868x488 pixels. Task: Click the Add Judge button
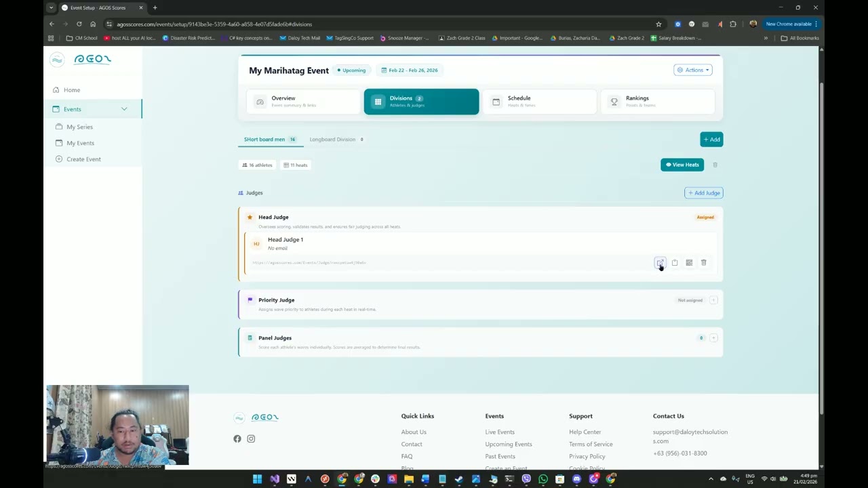pos(704,193)
